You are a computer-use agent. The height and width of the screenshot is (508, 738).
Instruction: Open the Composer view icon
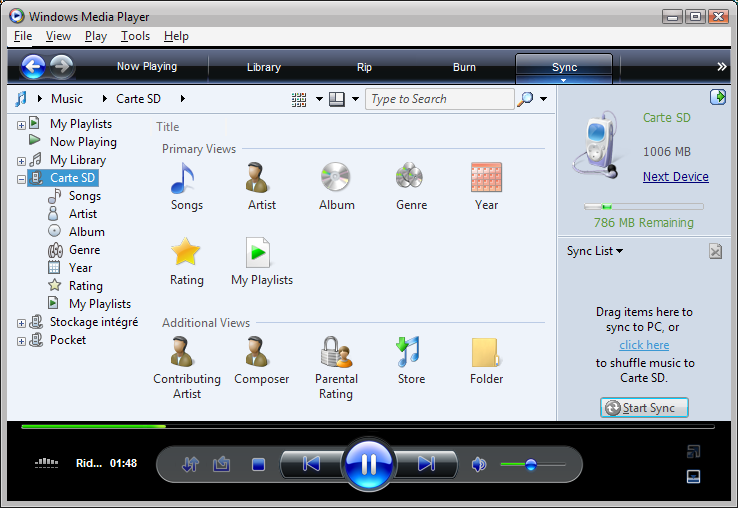pyautogui.click(x=257, y=351)
